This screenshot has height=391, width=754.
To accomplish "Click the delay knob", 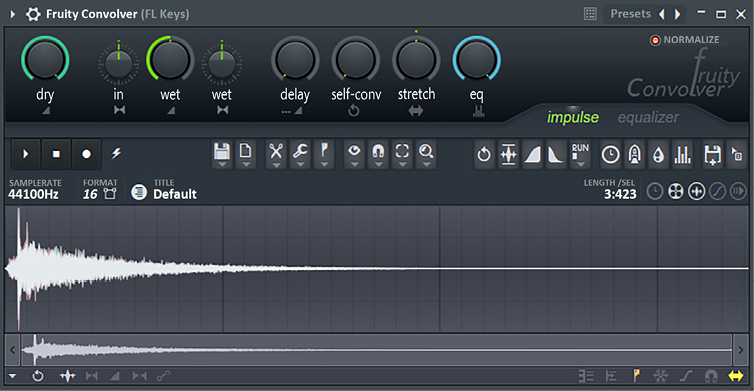I will coord(295,60).
